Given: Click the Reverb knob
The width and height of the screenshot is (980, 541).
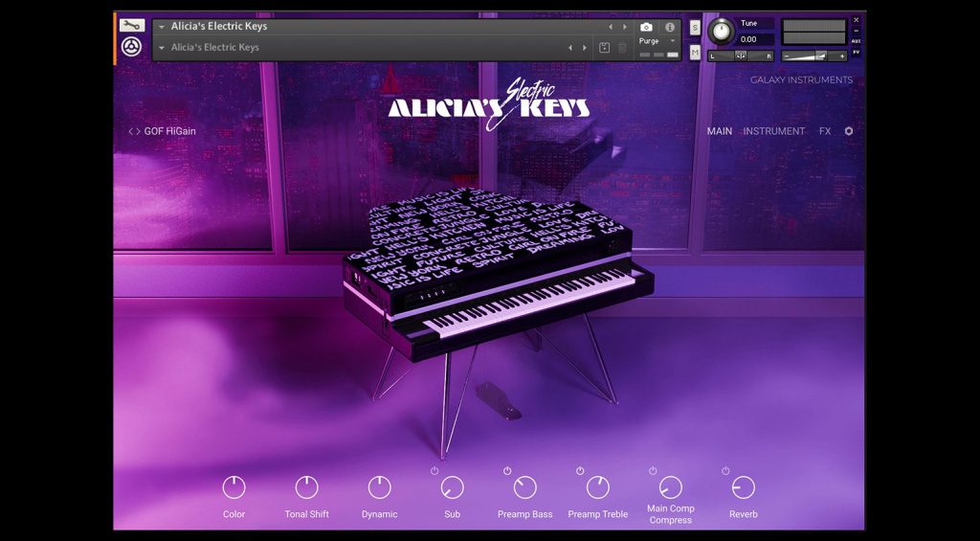Looking at the screenshot, I should click(x=743, y=487).
